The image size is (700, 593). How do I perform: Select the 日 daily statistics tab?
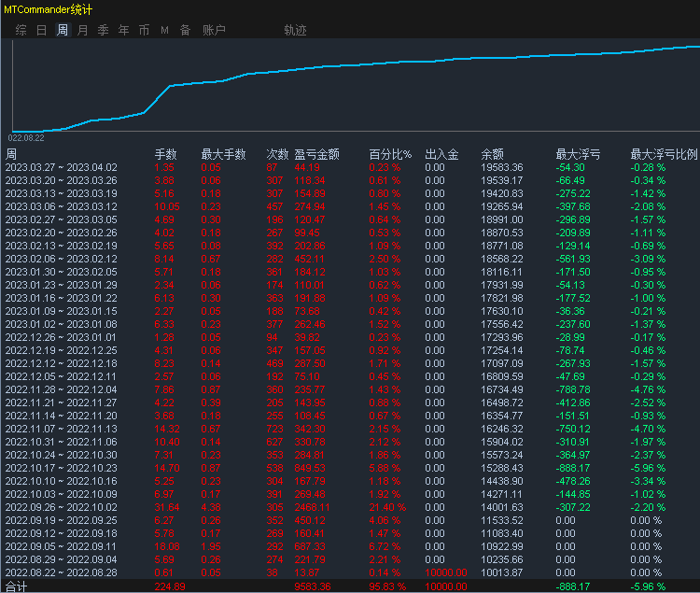tap(41, 30)
